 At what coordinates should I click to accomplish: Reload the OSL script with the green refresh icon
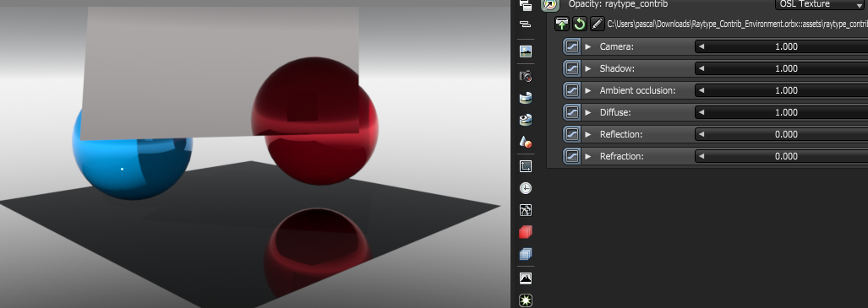click(x=579, y=24)
